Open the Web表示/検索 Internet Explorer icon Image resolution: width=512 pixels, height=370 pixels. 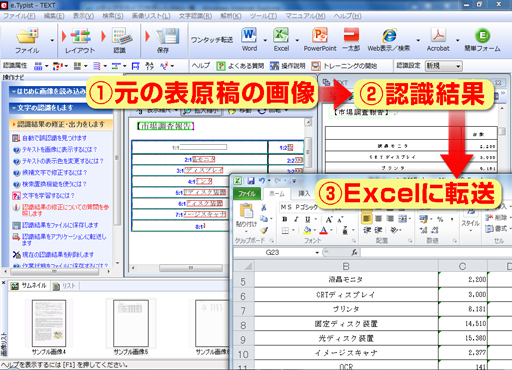pyautogui.click(x=389, y=35)
